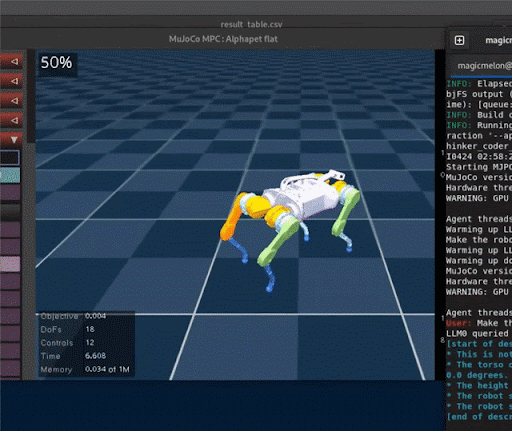
Task: Click the new tab plus icon in terminal
Action: tap(459, 40)
